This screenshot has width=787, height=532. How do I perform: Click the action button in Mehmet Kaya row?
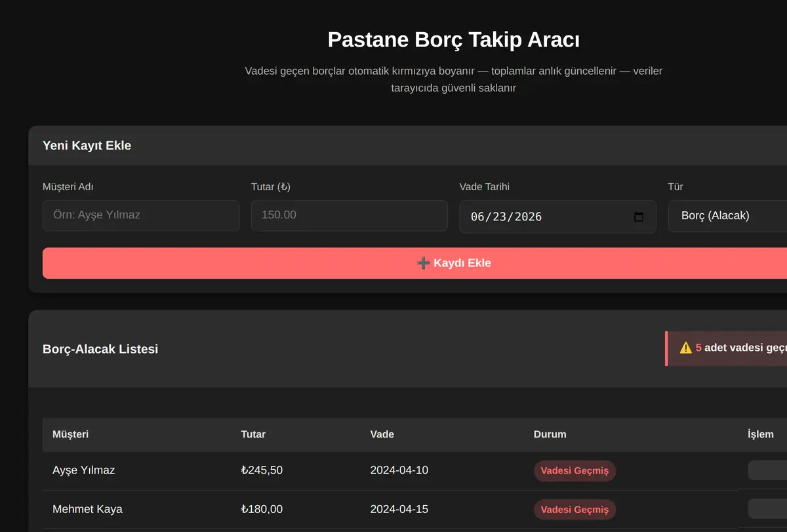[x=767, y=509]
